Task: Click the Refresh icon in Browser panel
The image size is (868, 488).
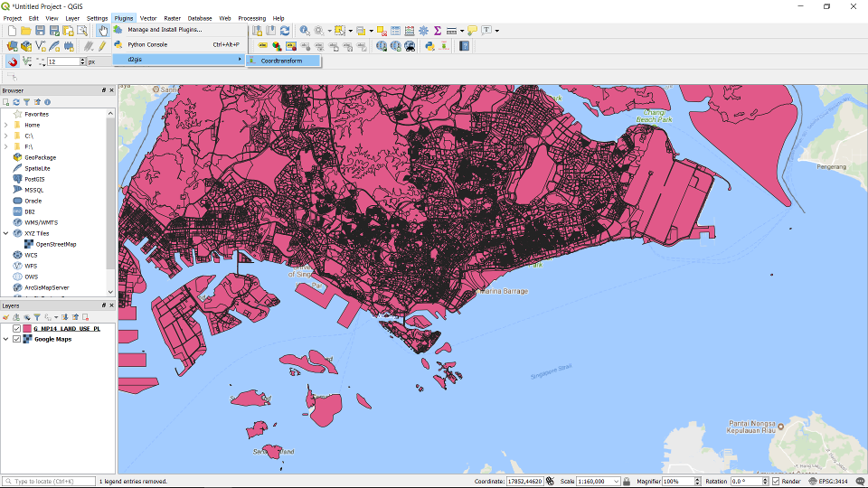Action: (16, 102)
